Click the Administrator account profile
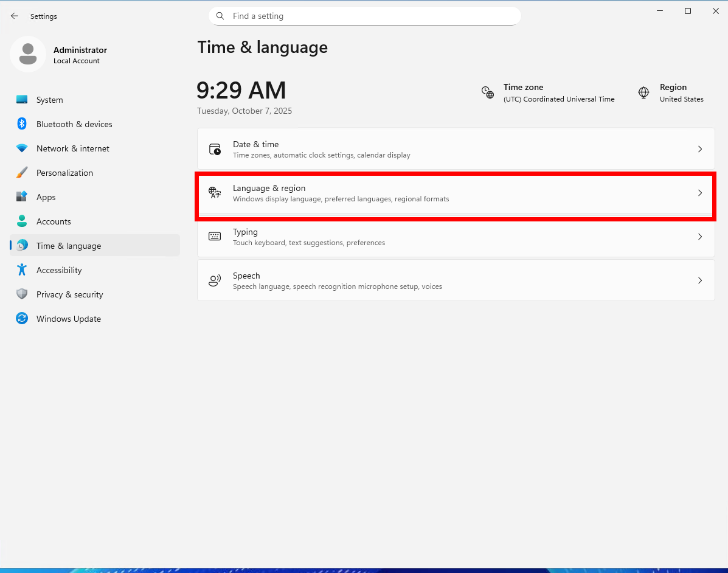728x573 pixels. [x=61, y=55]
